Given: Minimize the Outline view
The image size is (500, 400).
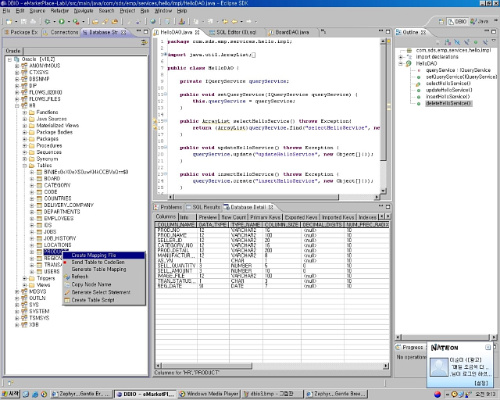Looking at the screenshot, I should 487,31.
